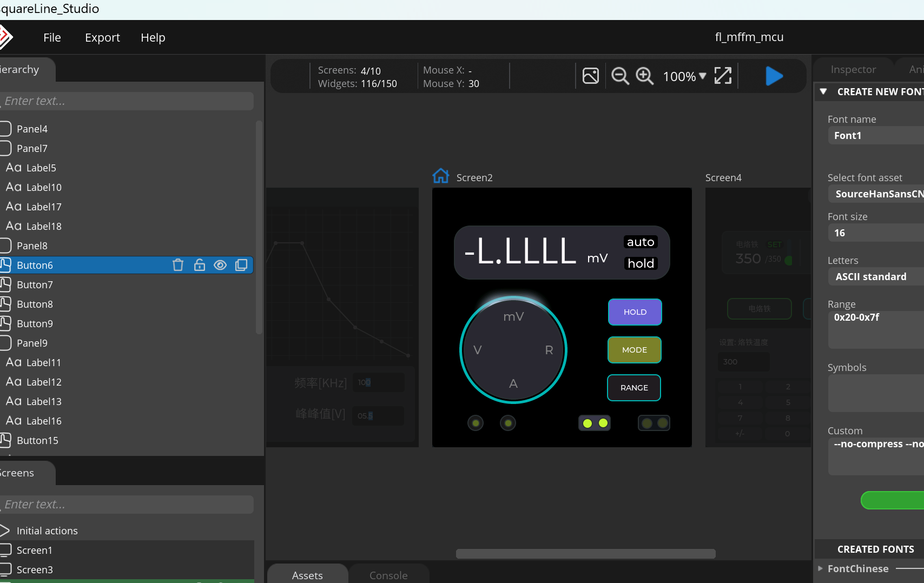This screenshot has height=583, width=924.
Task: Select Label17 in the hierarchy
Action: [44, 207]
